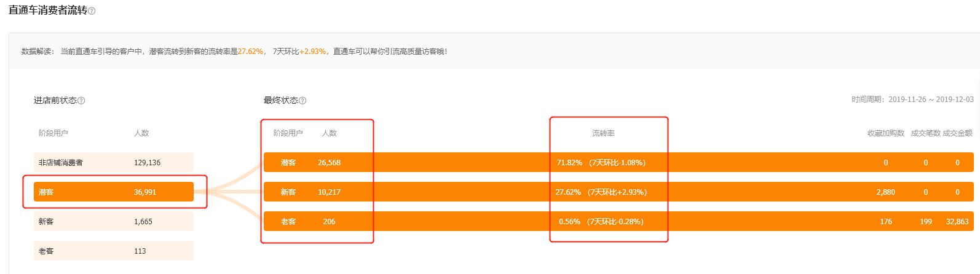
Task: Click help icon next to 最终状态
Action: click(302, 101)
